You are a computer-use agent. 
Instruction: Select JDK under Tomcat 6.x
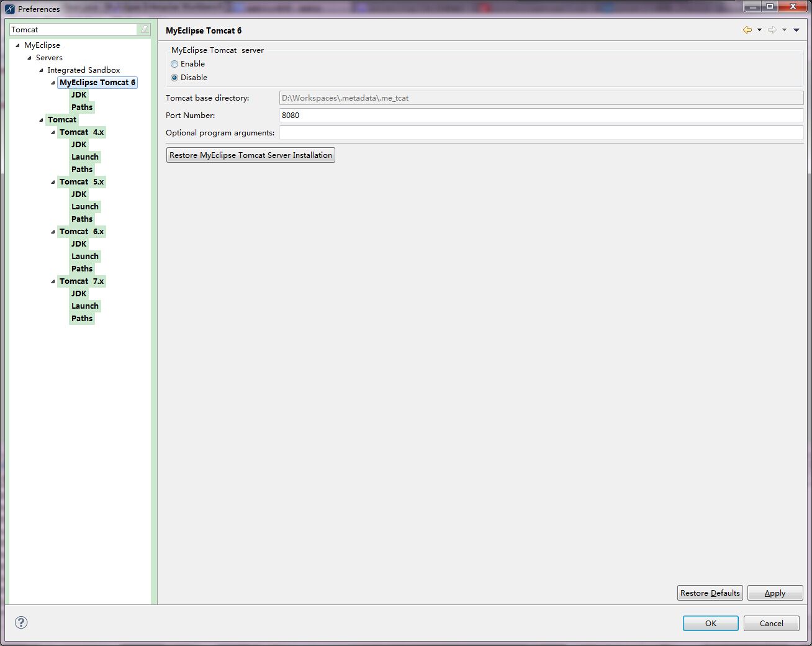[x=79, y=243]
